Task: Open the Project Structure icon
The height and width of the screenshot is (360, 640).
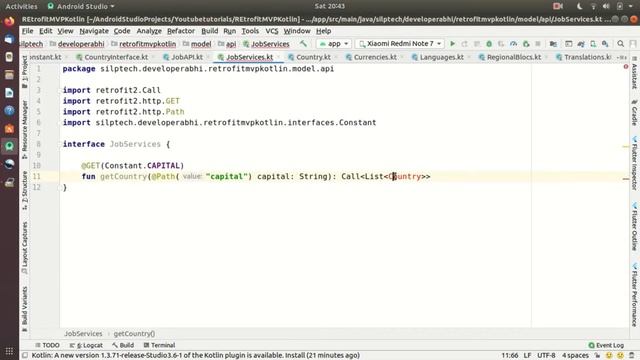Action: tap(553, 44)
